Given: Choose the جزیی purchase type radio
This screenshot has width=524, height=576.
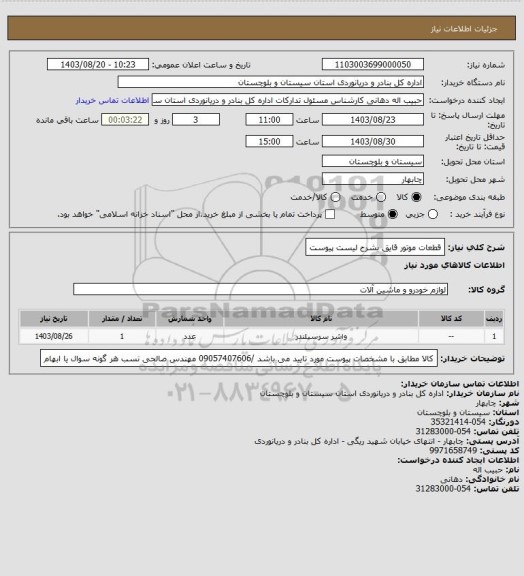Looking at the screenshot, I should tap(433, 214).
